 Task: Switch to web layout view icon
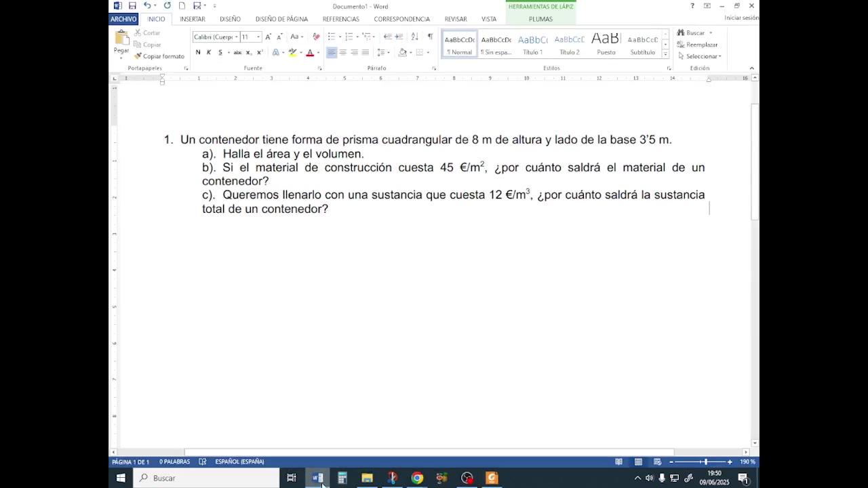pos(657,462)
